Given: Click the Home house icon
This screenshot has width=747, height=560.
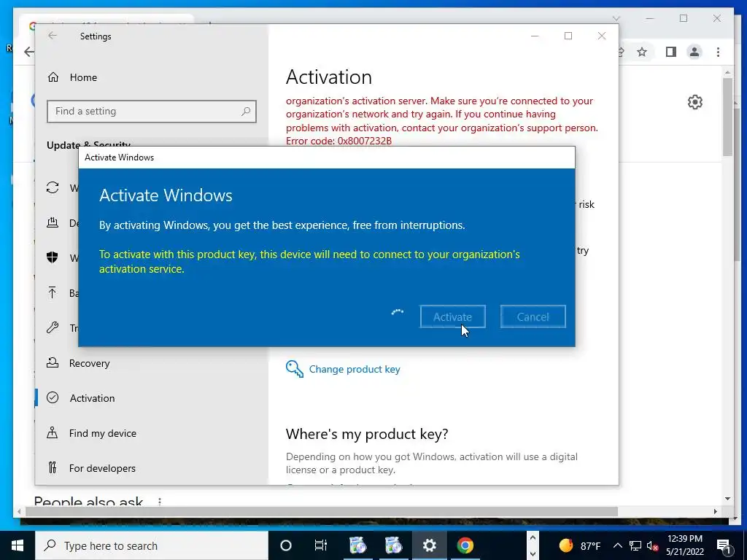Looking at the screenshot, I should tap(53, 77).
